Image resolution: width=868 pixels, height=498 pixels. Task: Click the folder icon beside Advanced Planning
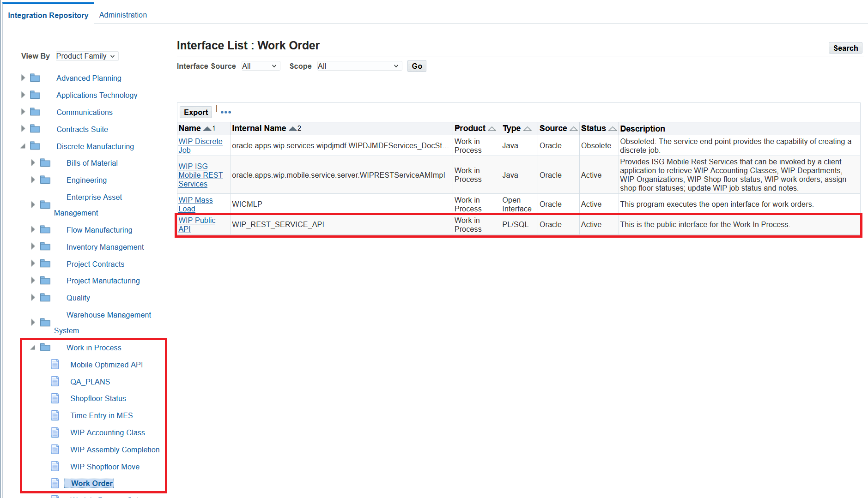(x=36, y=78)
